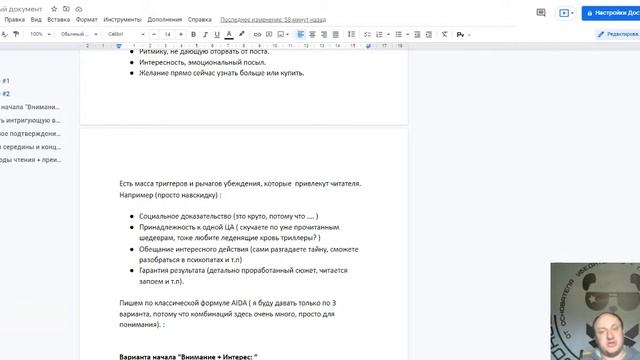Select the paint format roller tool

(x=16, y=34)
